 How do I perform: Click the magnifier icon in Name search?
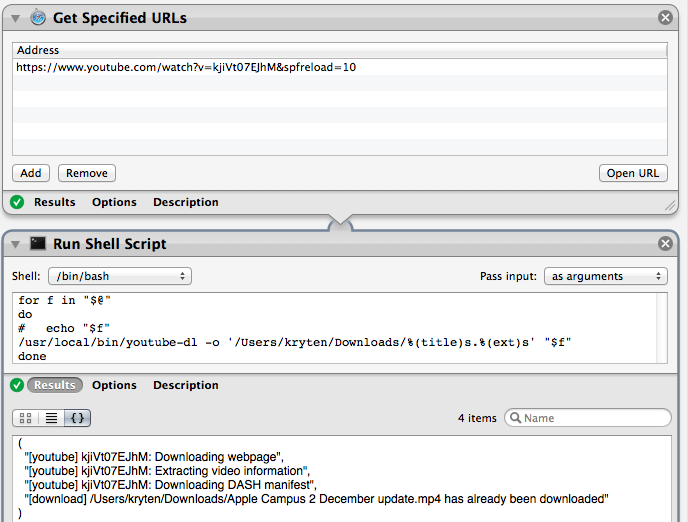coord(516,418)
